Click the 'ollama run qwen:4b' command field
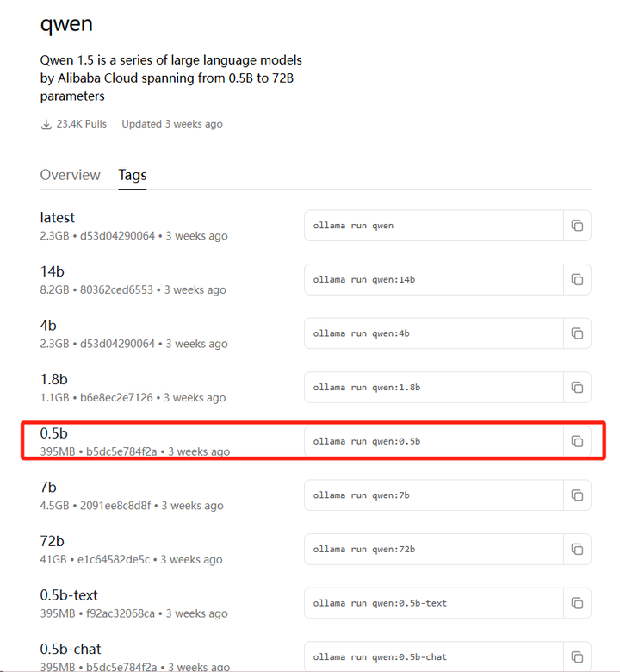 click(434, 333)
